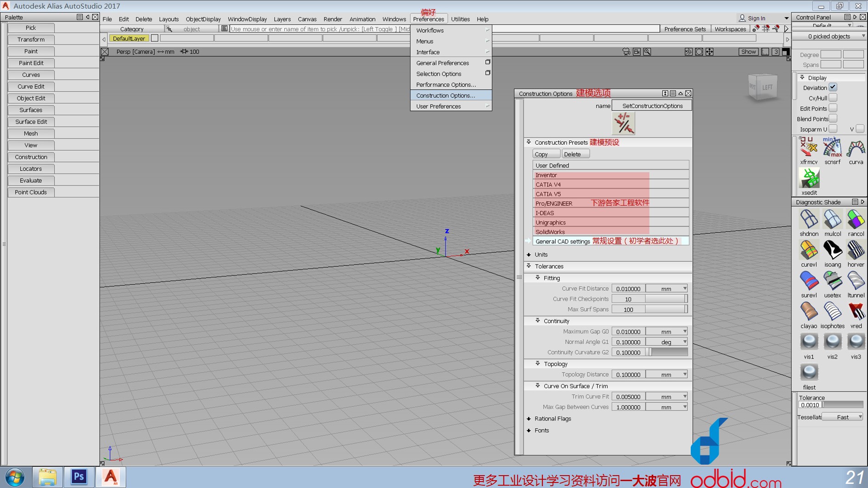The image size is (868, 488).
Task: Collapse the Fitting subsection
Action: point(538,278)
